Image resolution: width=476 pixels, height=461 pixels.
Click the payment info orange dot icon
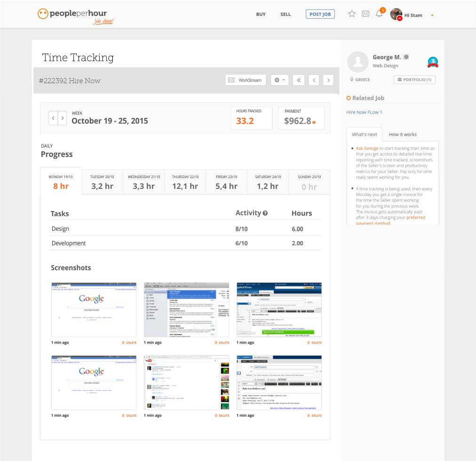tap(314, 123)
